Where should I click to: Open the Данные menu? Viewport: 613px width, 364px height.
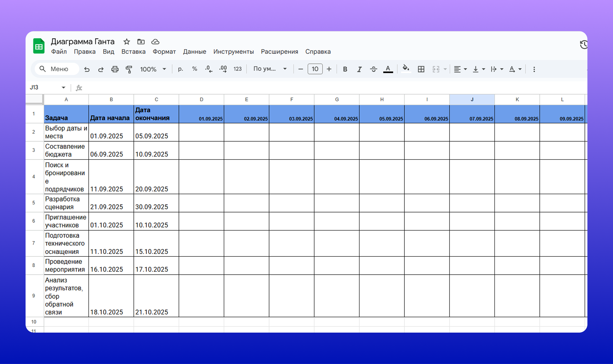[x=195, y=52]
